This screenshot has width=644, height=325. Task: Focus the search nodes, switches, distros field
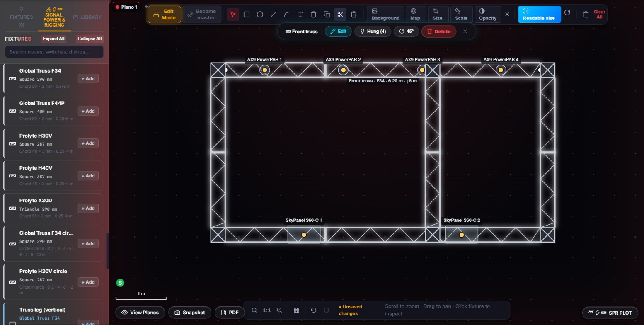click(x=54, y=52)
